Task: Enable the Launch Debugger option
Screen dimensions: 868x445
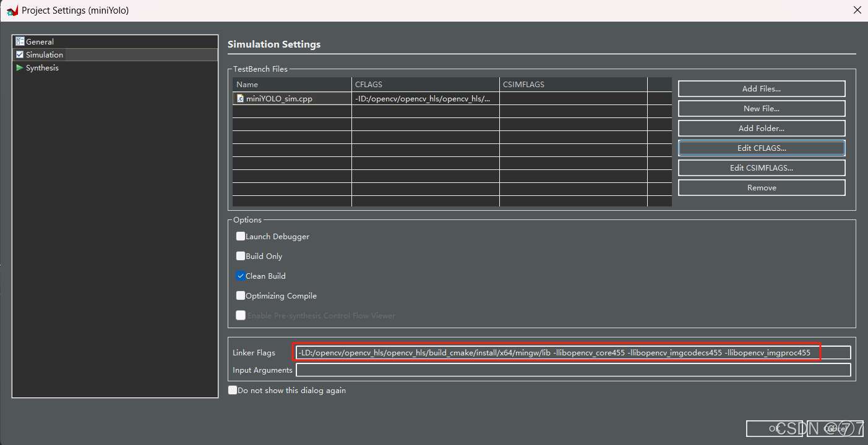Action: [x=241, y=236]
